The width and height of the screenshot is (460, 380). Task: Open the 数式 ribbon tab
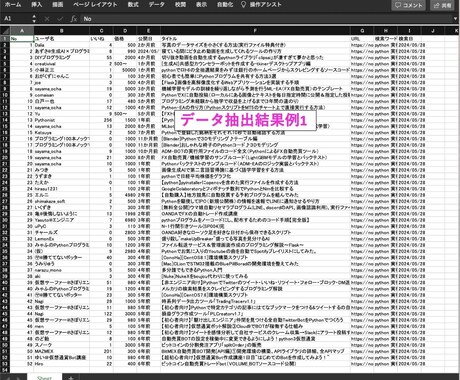pyautogui.click(x=133, y=5)
